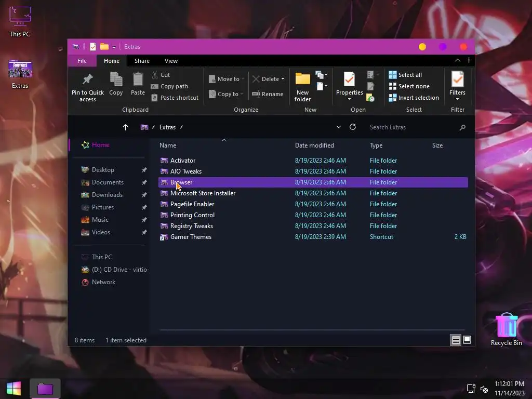Click Pin to Quick access icon

pos(87,79)
